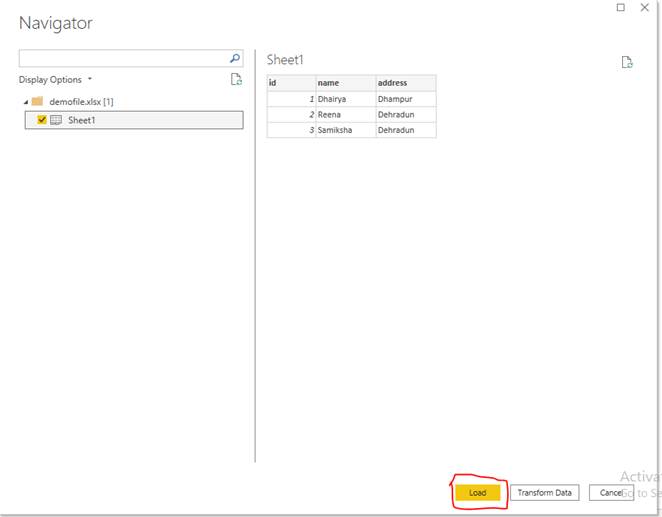The height and width of the screenshot is (517, 662).
Task: Select the Sheet1 row in the tree
Action: point(134,120)
